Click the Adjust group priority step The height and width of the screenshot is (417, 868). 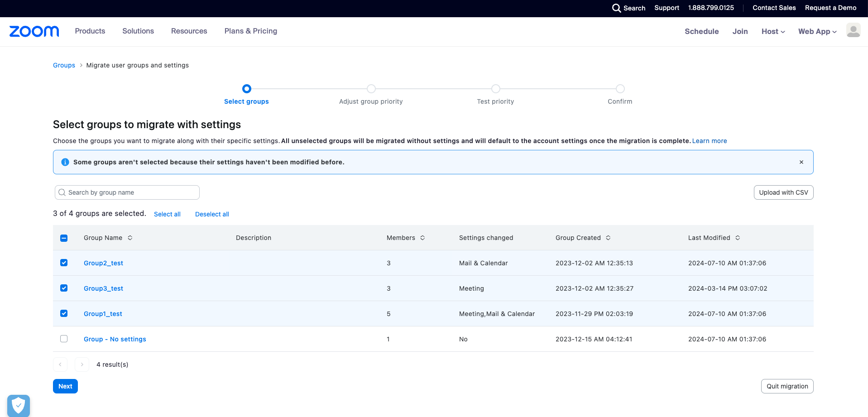(371, 95)
